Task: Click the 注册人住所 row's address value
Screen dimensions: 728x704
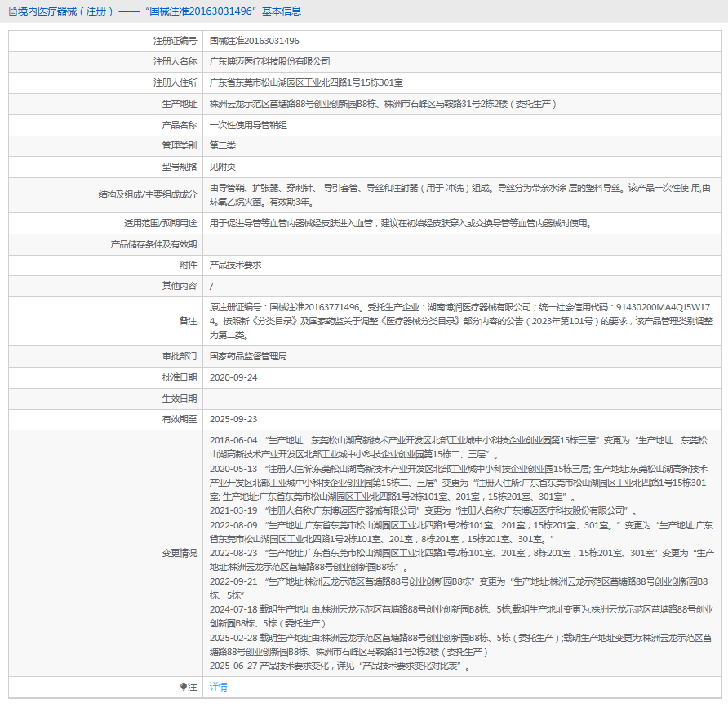Action: pyautogui.click(x=306, y=82)
